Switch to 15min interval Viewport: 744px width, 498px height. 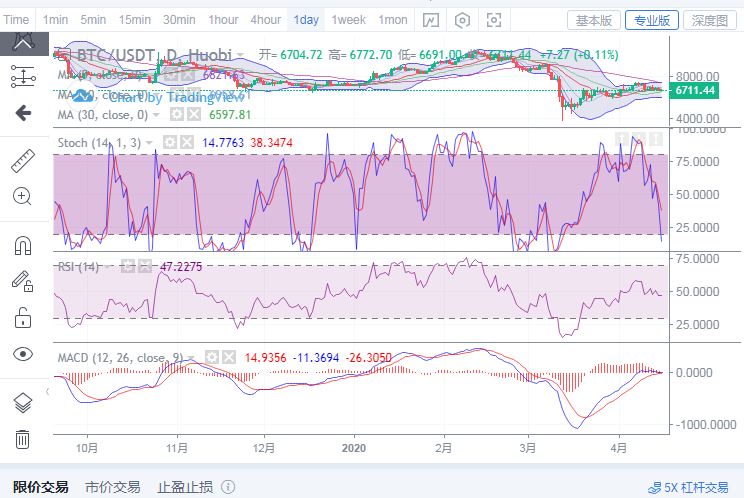pyautogui.click(x=135, y=20)
